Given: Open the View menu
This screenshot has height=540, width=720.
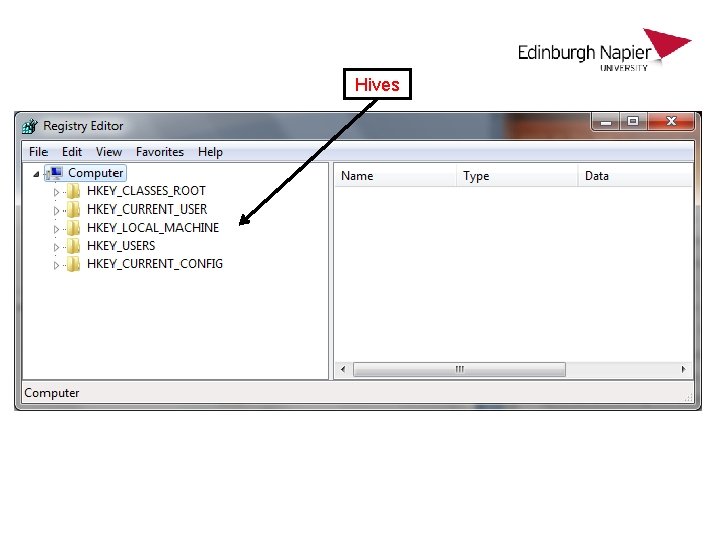Looking at the screenshot, I should coord(109,152).
